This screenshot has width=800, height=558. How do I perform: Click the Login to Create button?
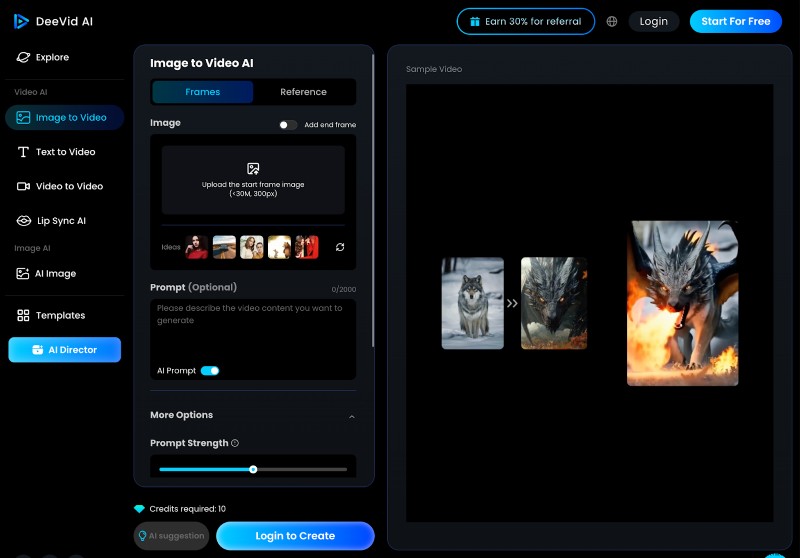click(295, 536)
